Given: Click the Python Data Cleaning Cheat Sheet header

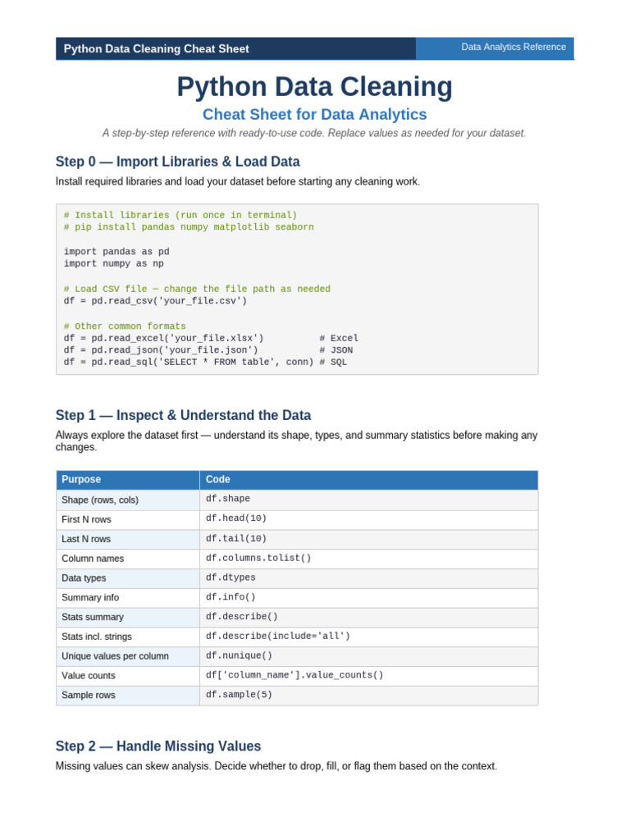Looking at the screenshot, I should 156,48.
